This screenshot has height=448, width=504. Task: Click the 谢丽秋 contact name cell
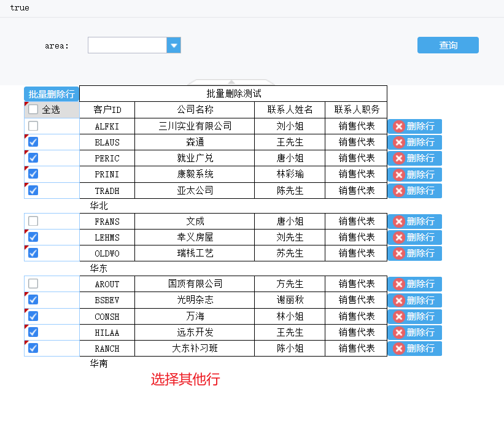pyautogui.click(x=290, y=300)
